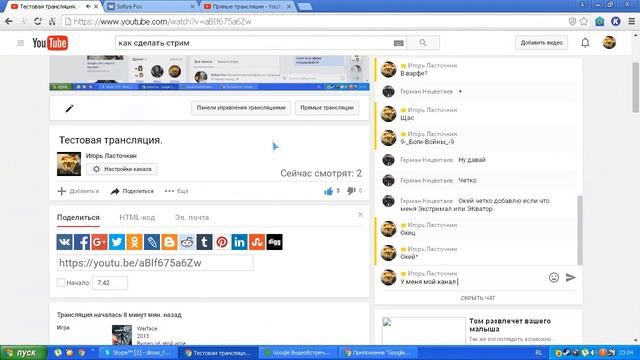Switch to the Sofiya Fox browser tab
Screen dimensions: 640x360
click(x=151, y=7)
